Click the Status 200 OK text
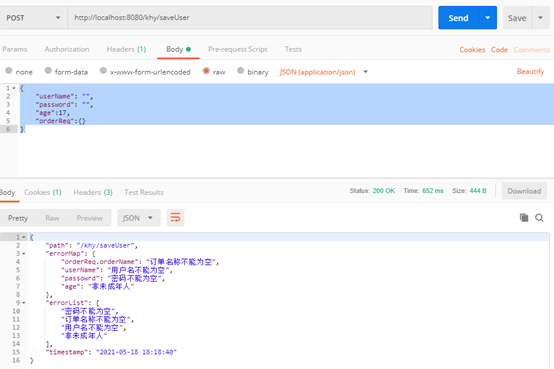The height and width of the screenshot is (369, 554). click(x=372, y=191)
